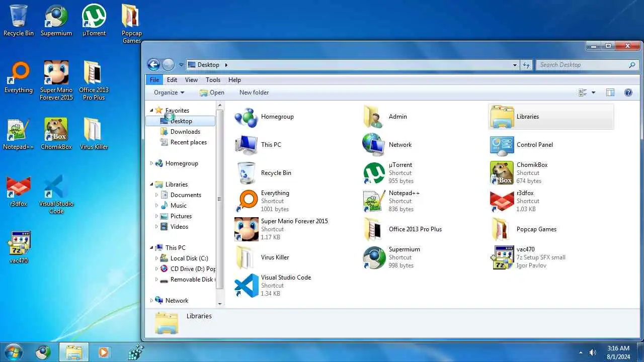Click Super Mario Forever 2015 desktop icon
The width and height of the screenshot is (644, 362).
[x=56, y=73]
